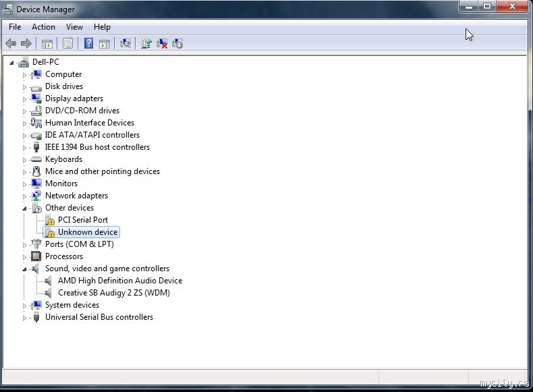Close the Device Manager window

pos(512,7)
